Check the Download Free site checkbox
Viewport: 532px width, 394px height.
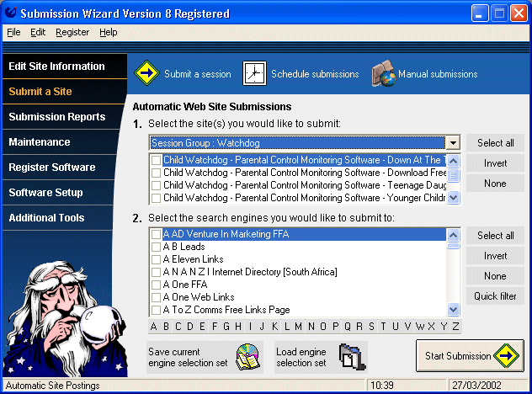point(156,173)
